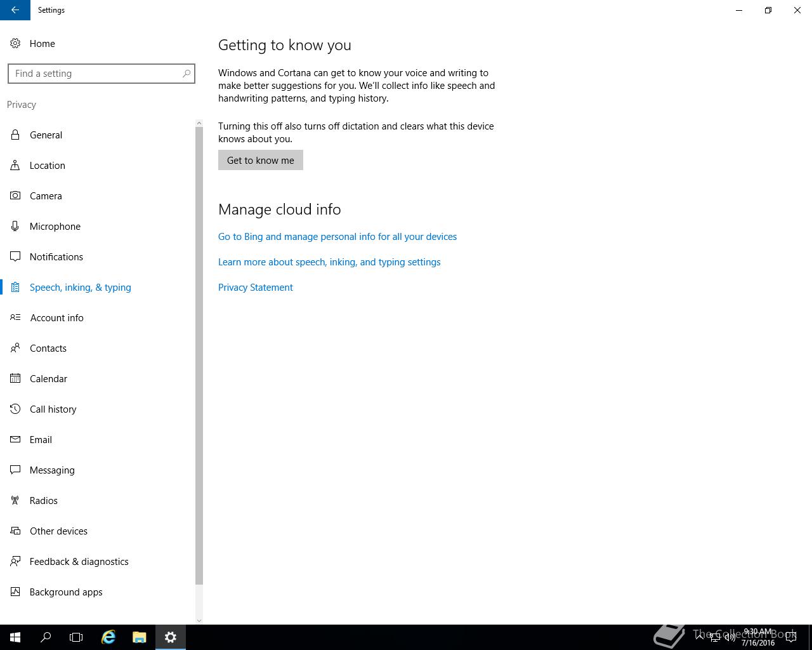Screen dimensions: 812x650
Task: Open the Notifications privacy settings
Action: click(98, 256)
